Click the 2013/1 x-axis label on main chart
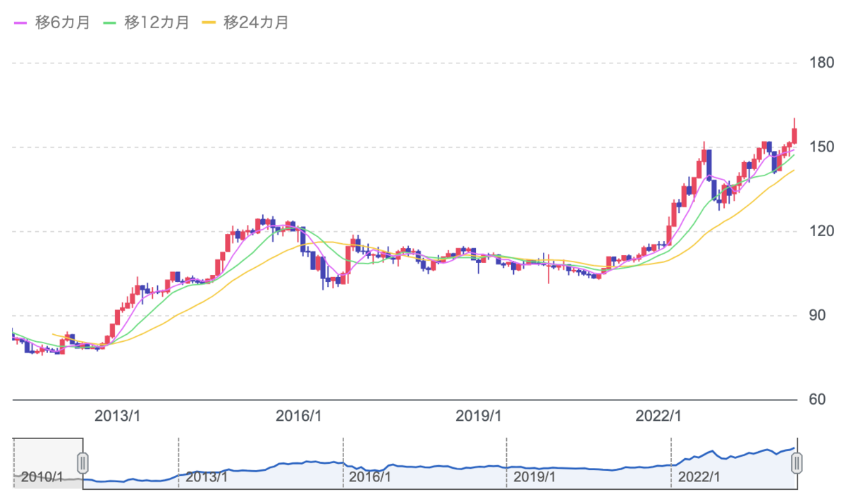This screenshot has height=504, width=846. 118,416
